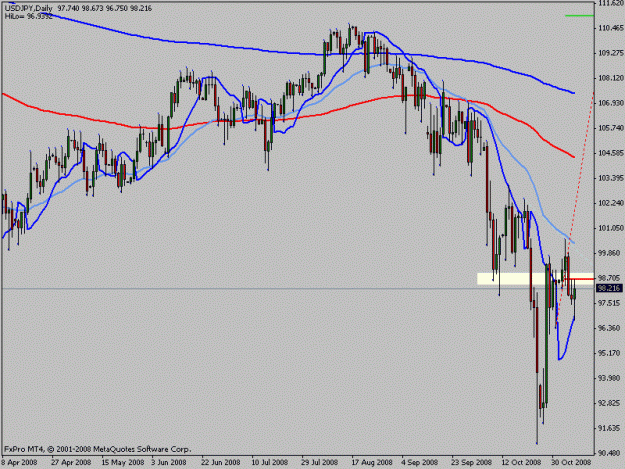Click the 95.170 price axis label
The width and height of the screenshot is (625, 469).
tap(610, 353)
